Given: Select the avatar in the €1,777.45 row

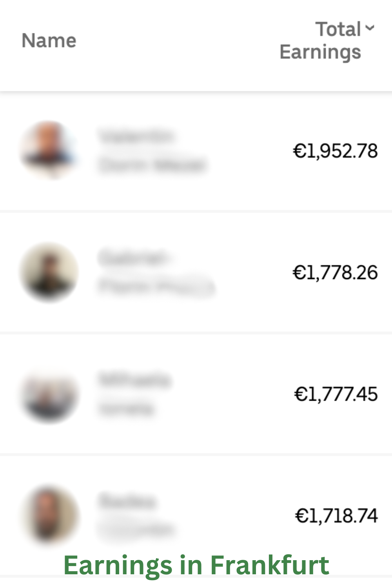Looking at the screenshot, I should pos(49,395).
